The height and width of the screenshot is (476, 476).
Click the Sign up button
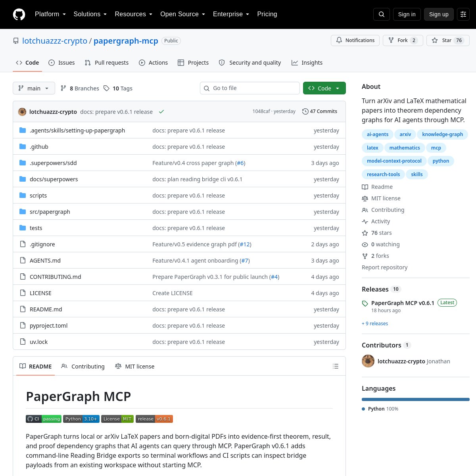pyautogui.click(x=439, y=14)
